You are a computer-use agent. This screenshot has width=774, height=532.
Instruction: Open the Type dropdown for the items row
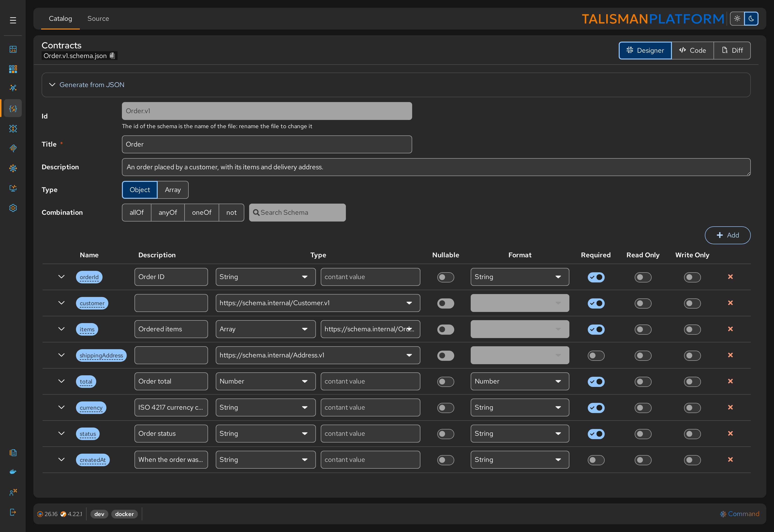266,329
